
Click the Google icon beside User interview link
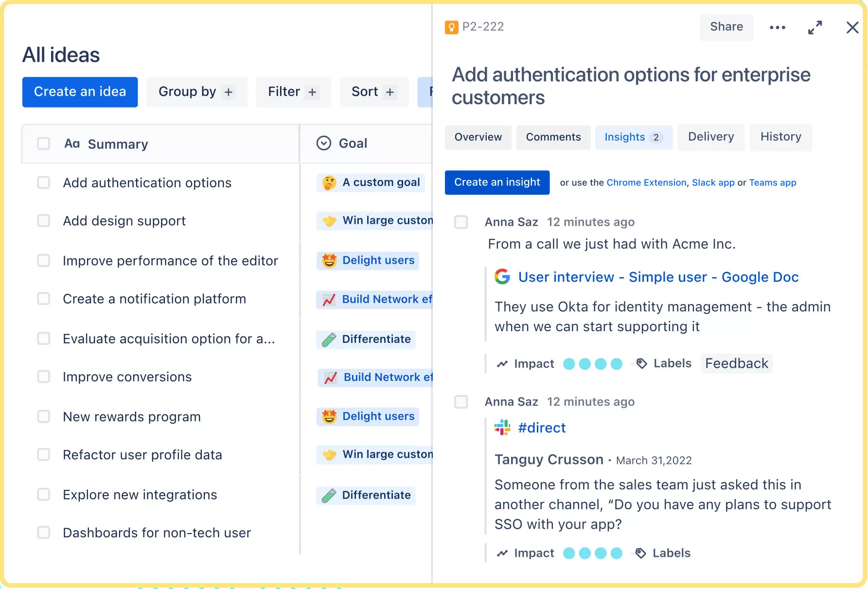click(x=502, y=277)
